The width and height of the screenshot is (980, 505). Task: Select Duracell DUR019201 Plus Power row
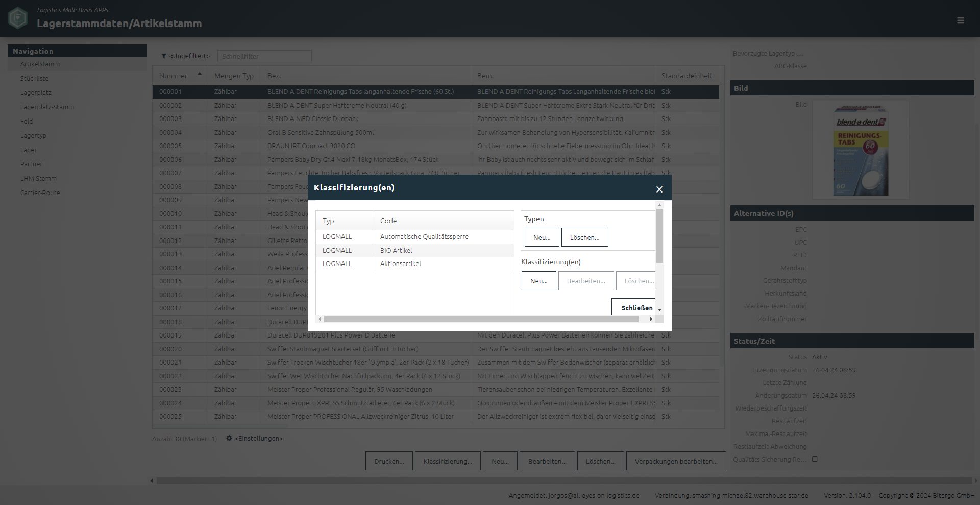coord(436,335)
